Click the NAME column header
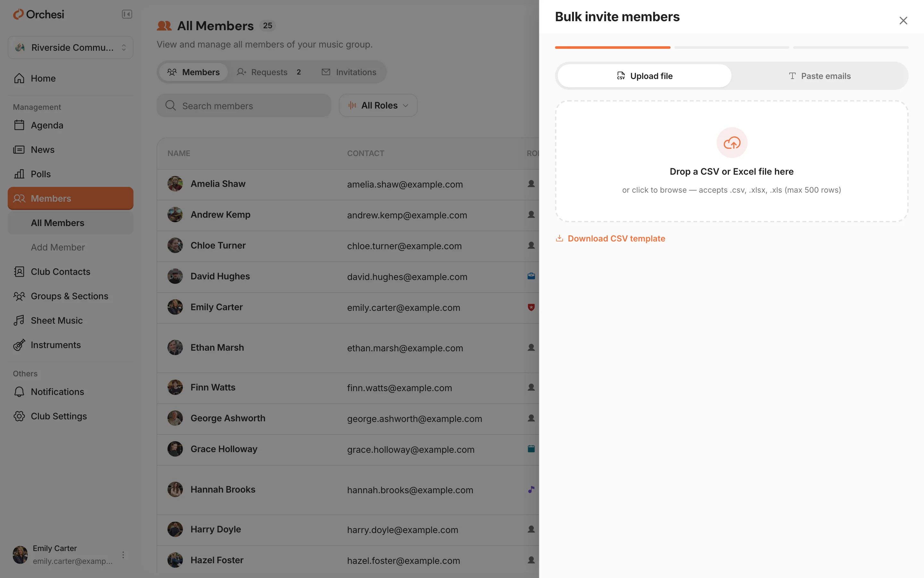924x578 pixels. point(179,153)
